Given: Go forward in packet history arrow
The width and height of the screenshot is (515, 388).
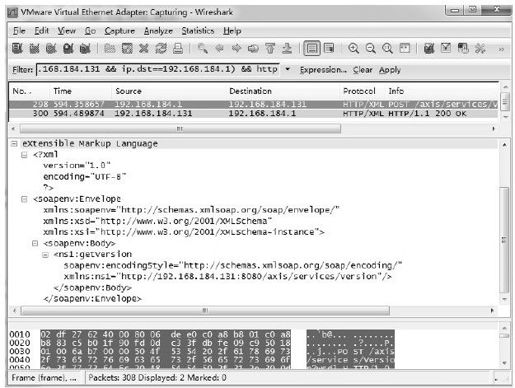Looking at the screenshot, I should click(x=236, y=49).
